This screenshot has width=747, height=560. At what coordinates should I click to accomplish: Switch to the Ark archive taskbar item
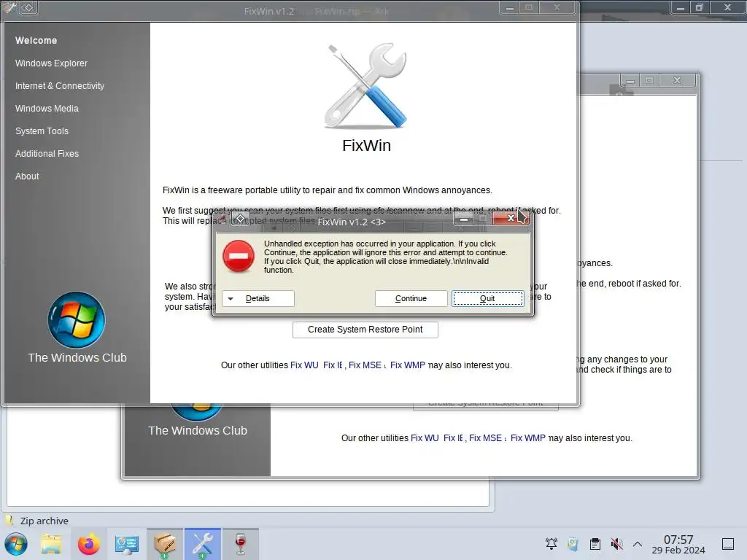[164, 544]
